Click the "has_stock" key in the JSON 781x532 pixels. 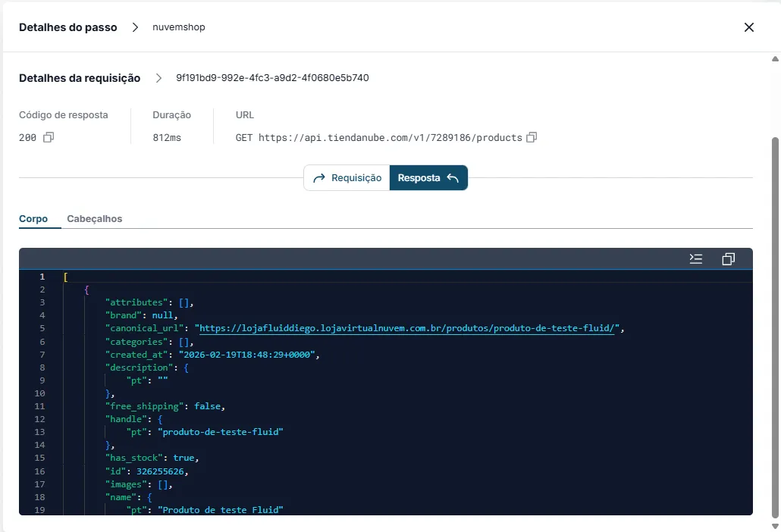click(134, 458)
